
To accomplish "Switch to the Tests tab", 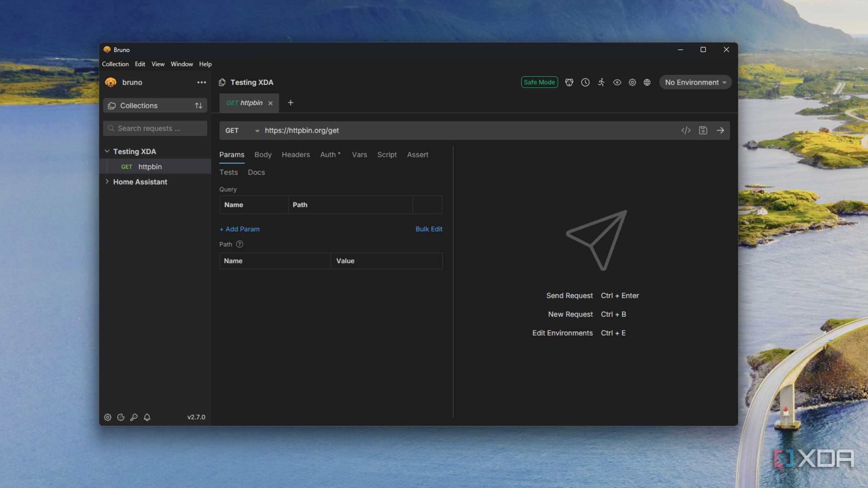I will (x=229, y=172).
